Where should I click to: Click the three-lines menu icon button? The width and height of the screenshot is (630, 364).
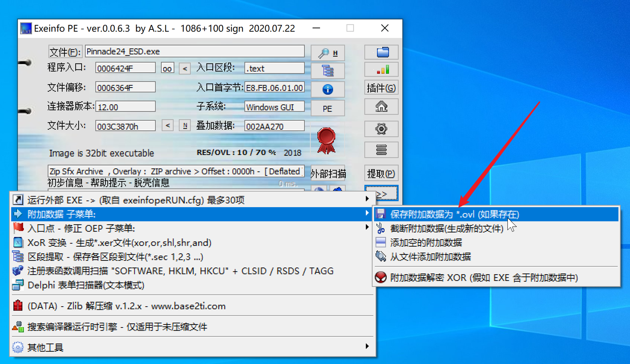pyautogui.click(x=381, y=150)
